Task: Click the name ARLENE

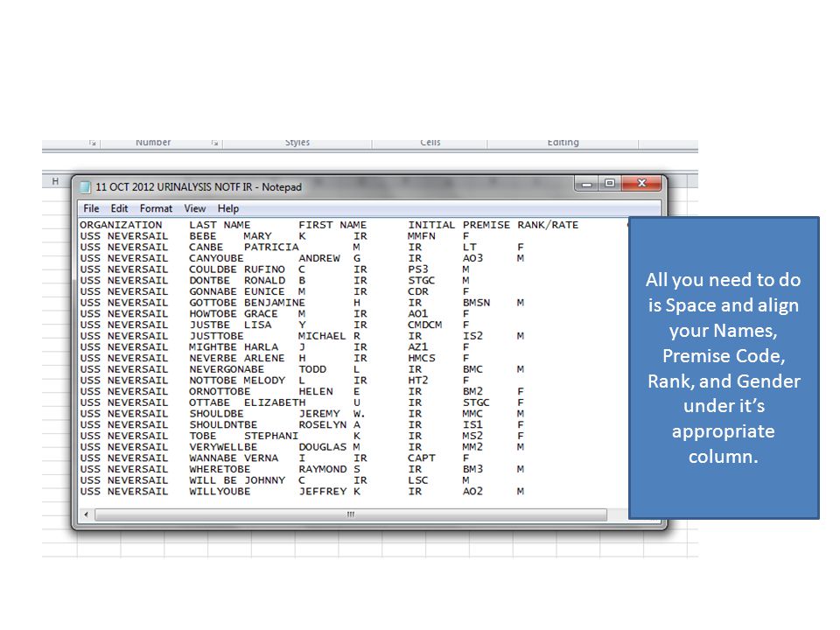Action: (x=264, y=359)
